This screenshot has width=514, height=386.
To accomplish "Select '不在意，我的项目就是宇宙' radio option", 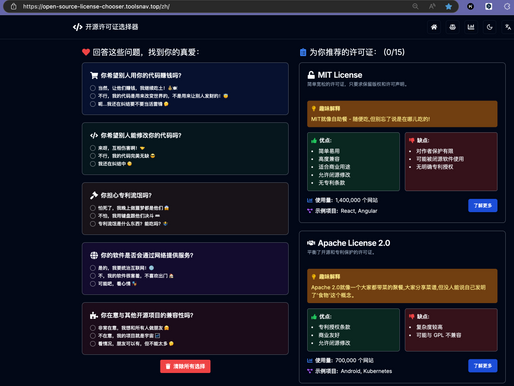I will 93,336.
